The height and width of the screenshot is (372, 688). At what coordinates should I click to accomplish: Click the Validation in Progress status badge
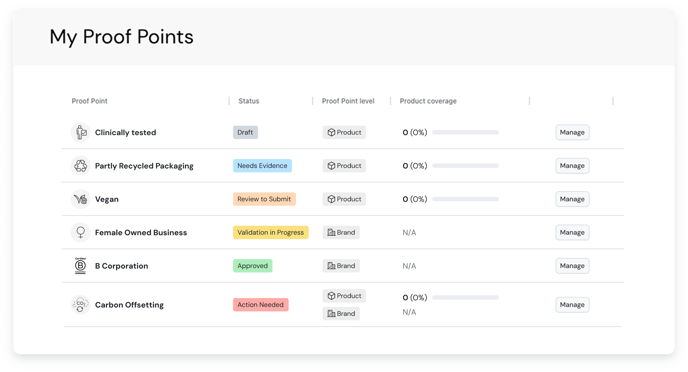point(271,232)
